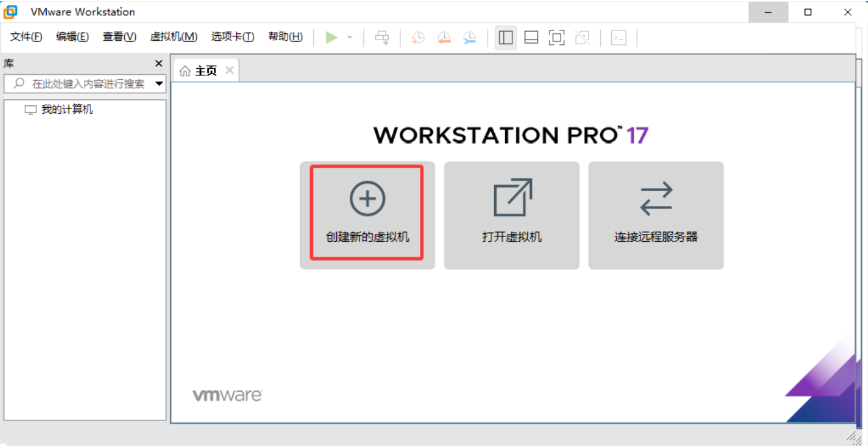Viewport: 868px width, 447px height.
Task: Click the 打开虚拟机 button
Action: coord(512,215)
